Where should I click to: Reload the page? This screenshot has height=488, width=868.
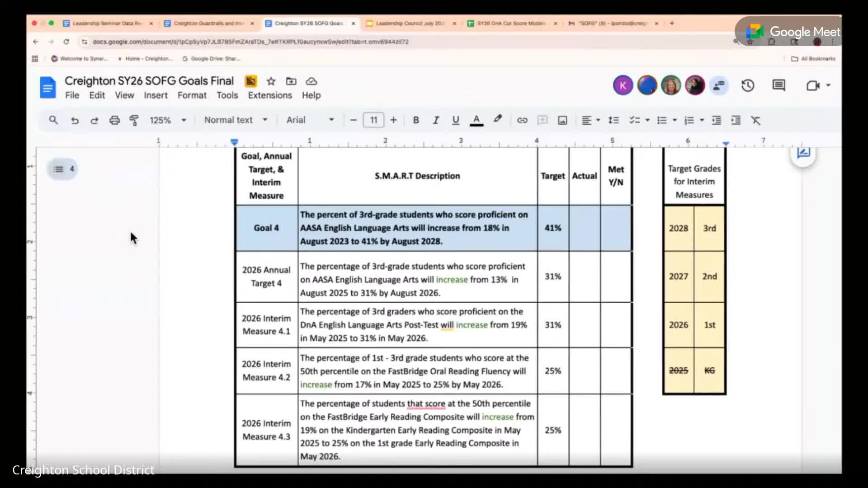point(66,42)
